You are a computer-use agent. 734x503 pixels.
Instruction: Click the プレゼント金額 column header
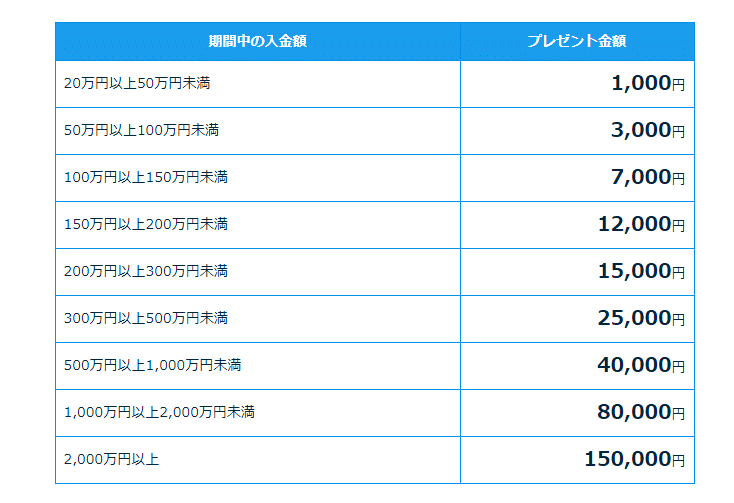click(x=577, y=41)
